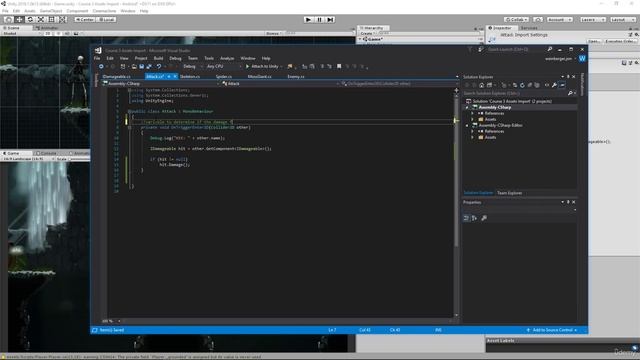This screenshot has width=640, height=360.
Task: Collapse Assembly-CSharp project node
Action: pyautogui.click(x=467, y=107)
